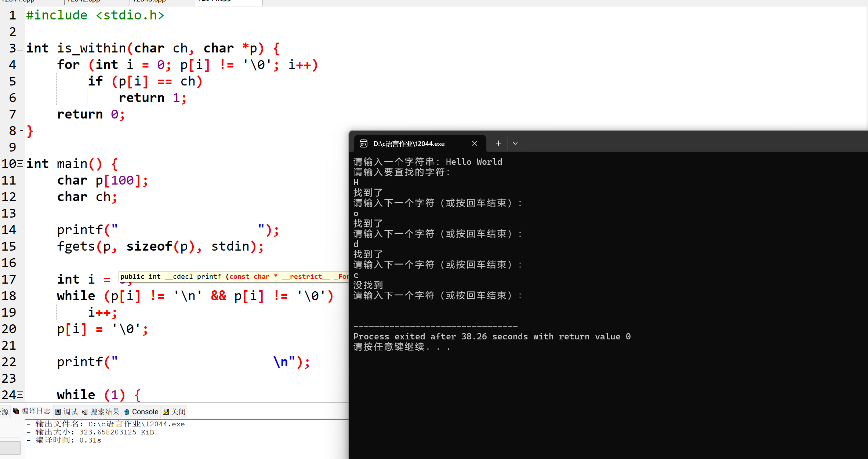Click the 关闭 floppy disk icon
The width and height of the screenshot is (868, 459).
tap(166, 412)
